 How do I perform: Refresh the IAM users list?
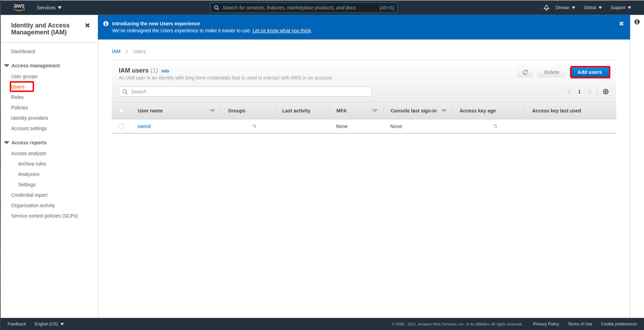point(525,72)
